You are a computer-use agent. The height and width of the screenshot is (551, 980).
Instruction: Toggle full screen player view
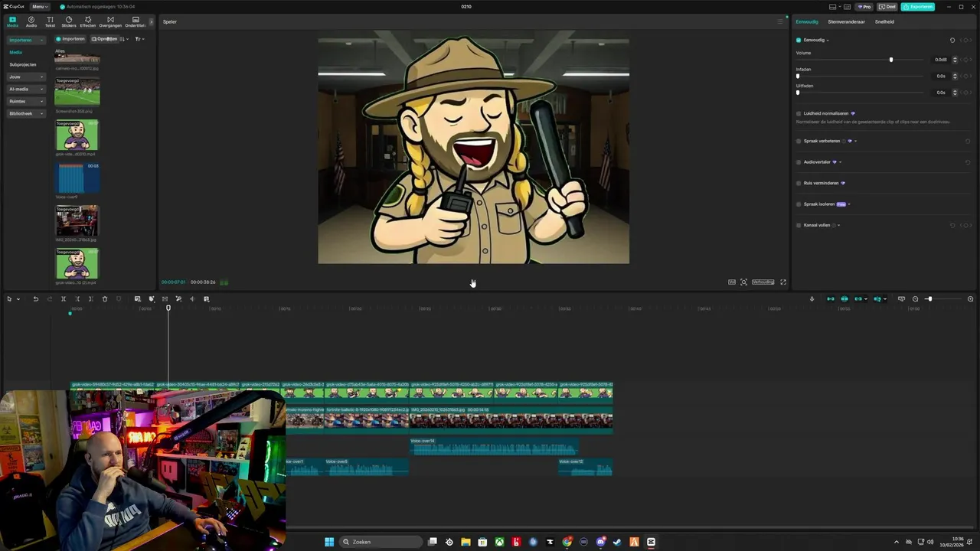[782, 282]
